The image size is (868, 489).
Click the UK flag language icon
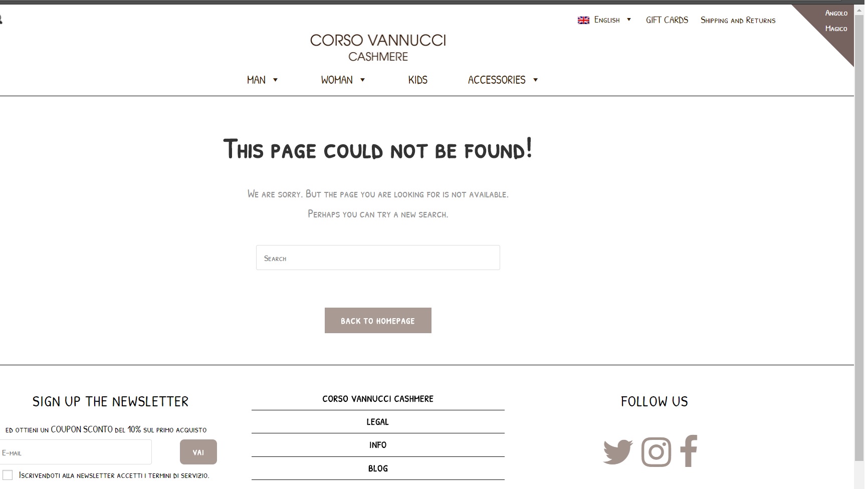click(583, 21)
